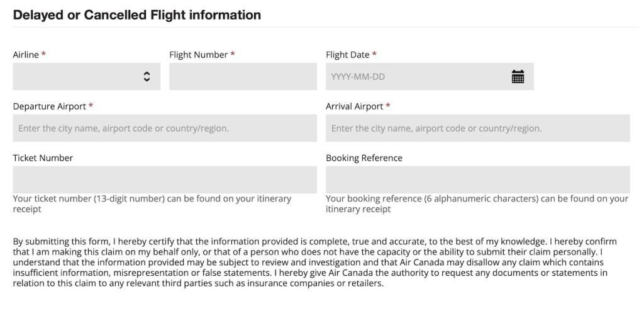Click the Ticket Number label

[43, 158]
